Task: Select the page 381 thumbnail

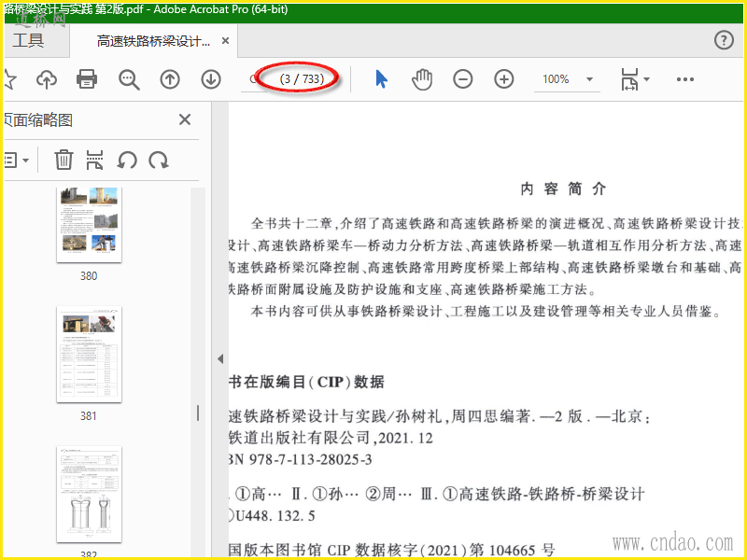Action: point(89,355)
